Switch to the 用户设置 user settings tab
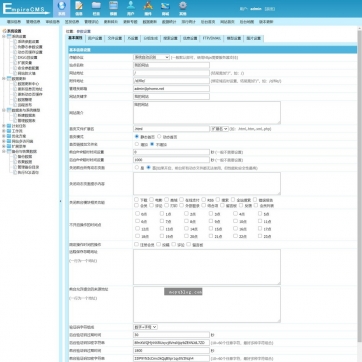 (95, 38)
